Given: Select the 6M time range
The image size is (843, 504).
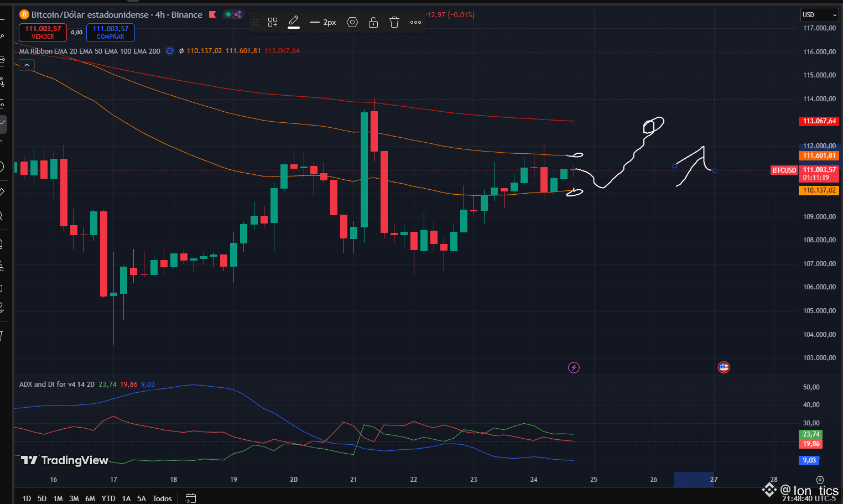Looking at the screenshot, I should point(90,498).
